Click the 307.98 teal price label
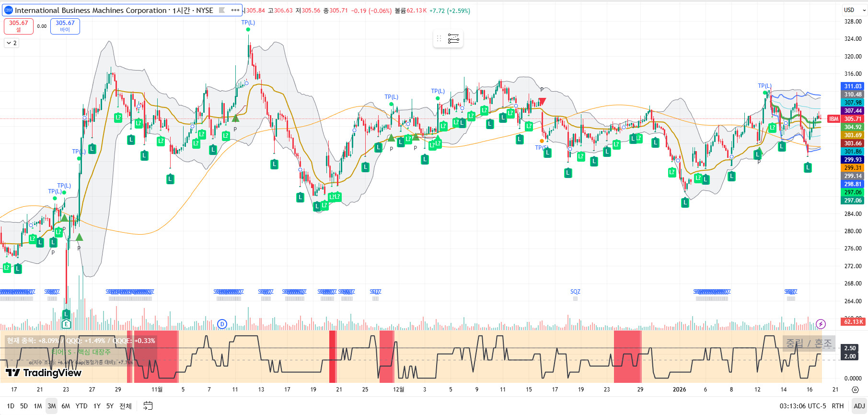This screenshot has width=868, height=415. click(x=853, y=103)
